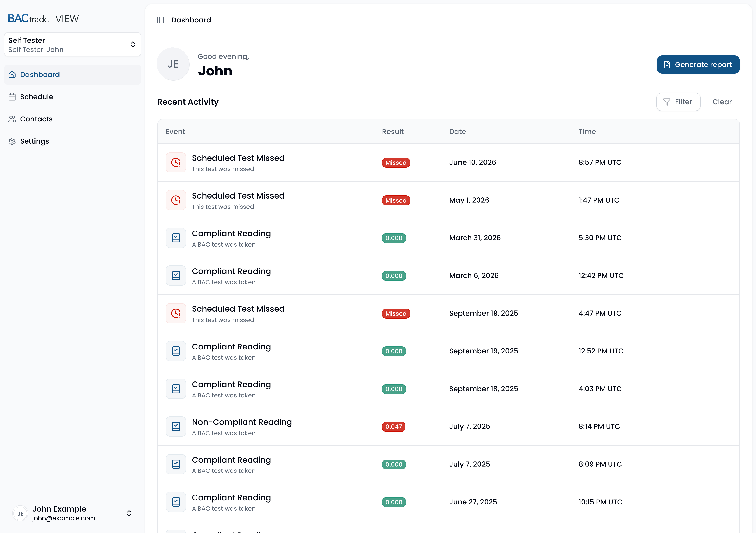Click the Date column header
756x533 pixels.
(x=457, y=132)
